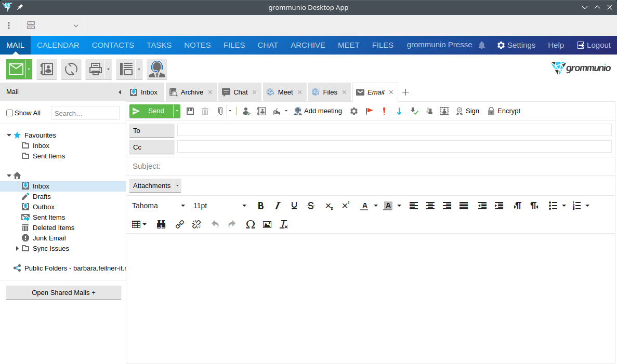Expand the Sync Issues folder
The width and height of the screenshot is (617, 364).
pyautogui.click(x=17, y=248)
